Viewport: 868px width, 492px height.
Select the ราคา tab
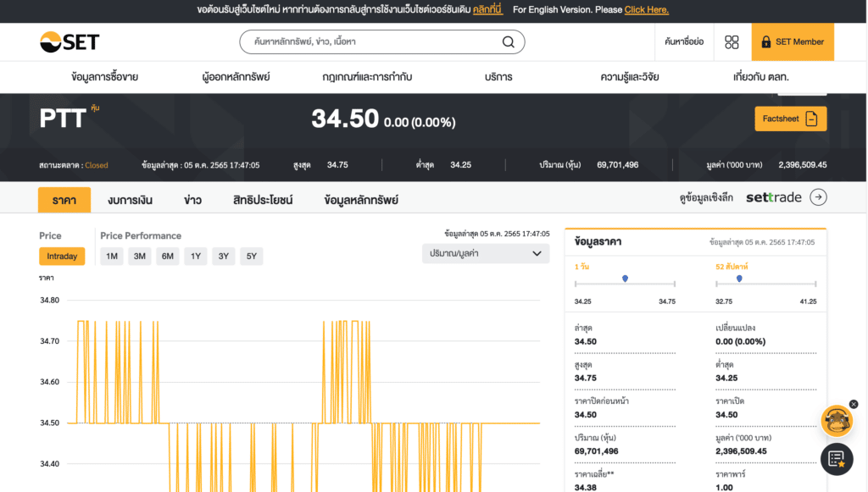(x=64, y=200)
